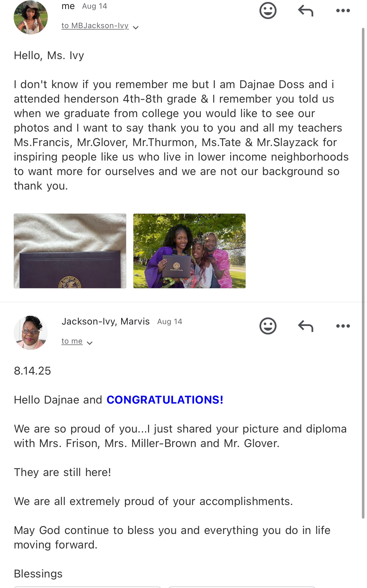Reply to the first email from me
The width and height of the screenshot is (367, 588).
pyautogui.click(x=306, y=11)
